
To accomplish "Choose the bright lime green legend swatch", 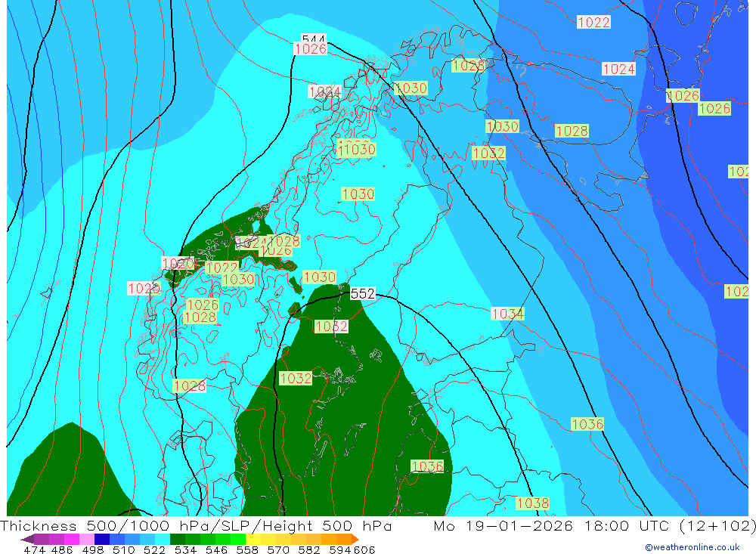I will pyautogui.click(x=238, y=539).
